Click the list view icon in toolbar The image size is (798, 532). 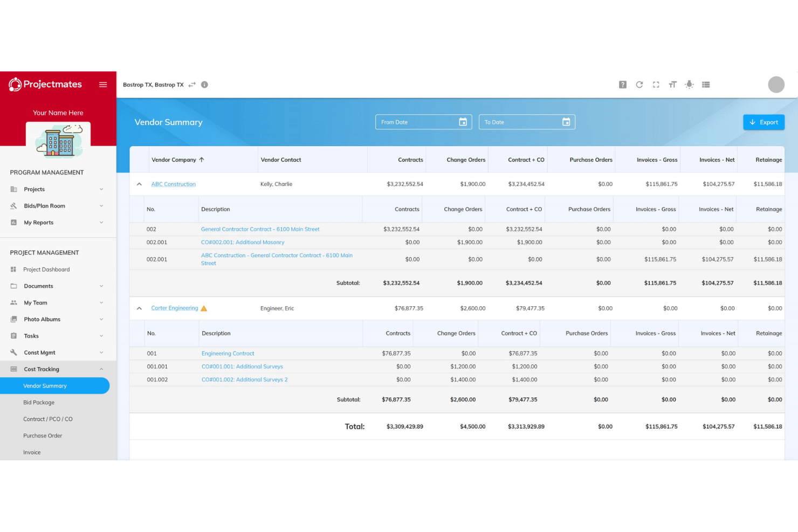click(706, 85)
